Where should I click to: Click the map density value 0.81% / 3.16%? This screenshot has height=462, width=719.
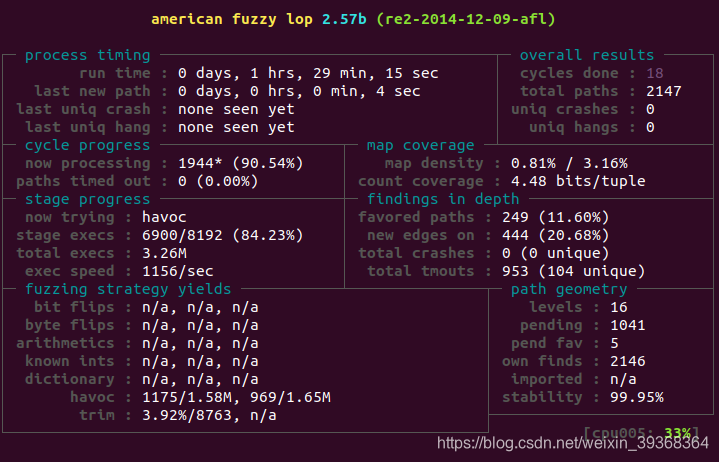tap(569, 163)
